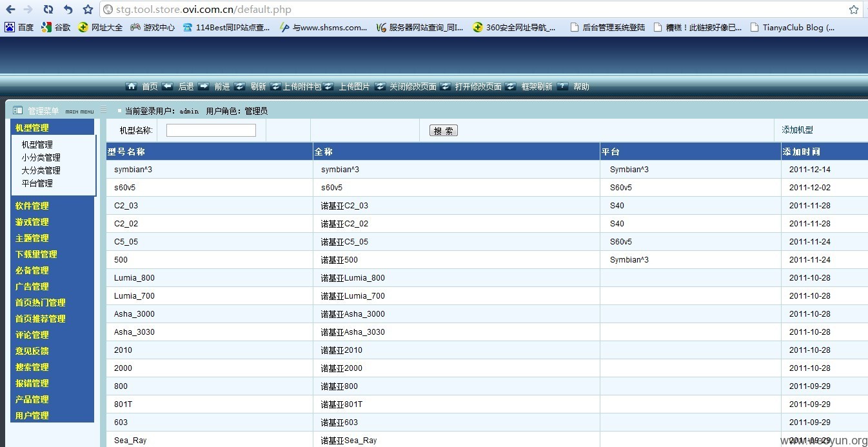Image resolution: width=868 pixels, height=447 pixels.
Task: Click 首页 toolbar link
Action: click(x=150, y=86)
